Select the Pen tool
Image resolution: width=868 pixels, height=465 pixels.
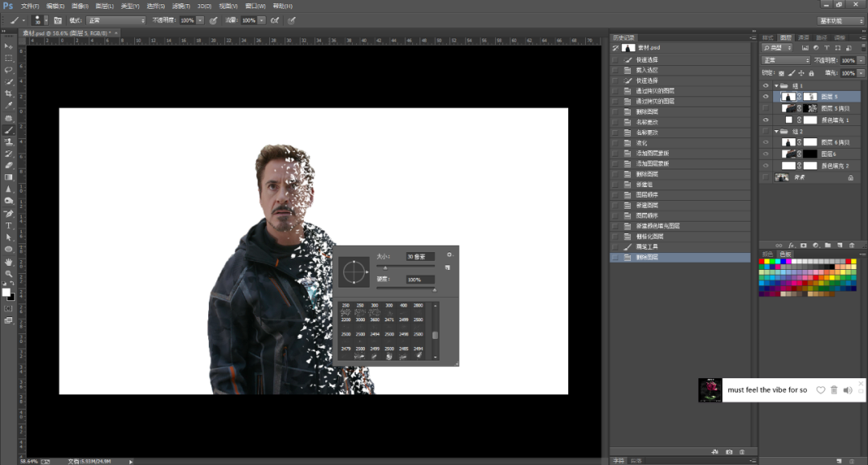[8, 214]
